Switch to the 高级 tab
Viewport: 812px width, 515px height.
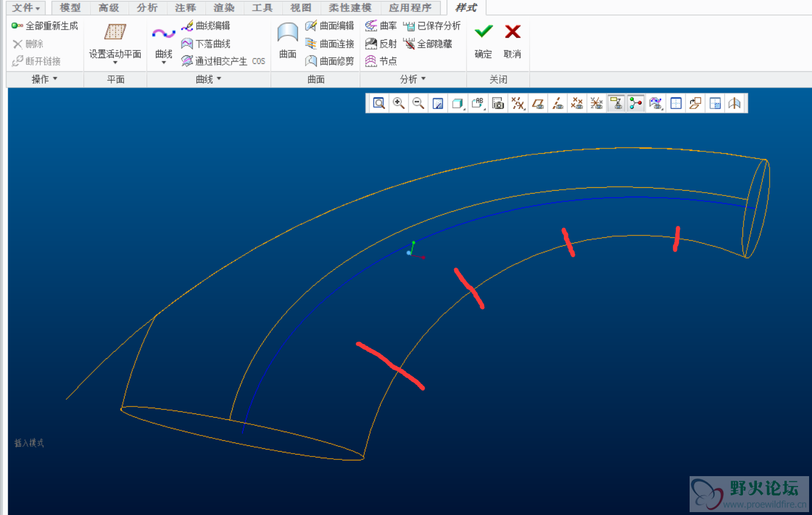108,8
